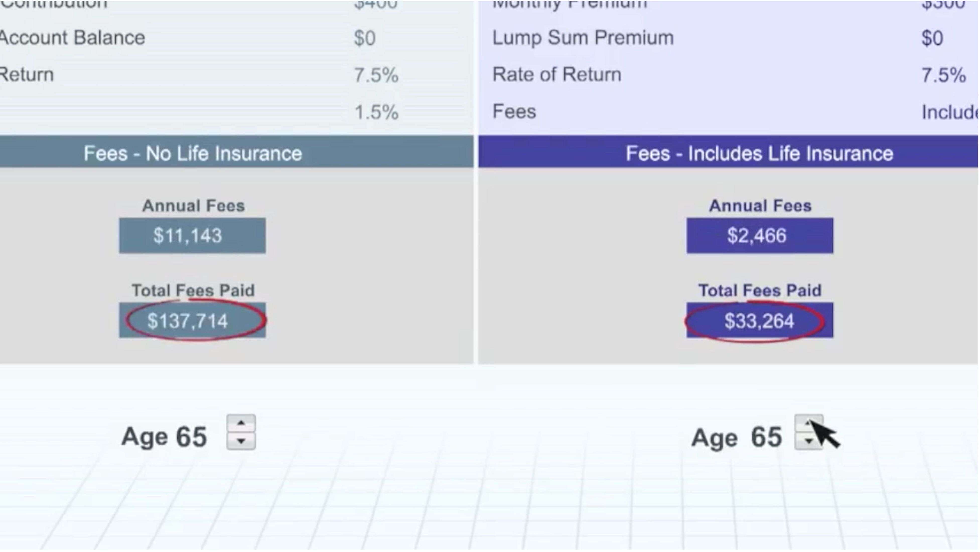Click the Rate of Return label

pyautogui.click(x=556, y=74)
